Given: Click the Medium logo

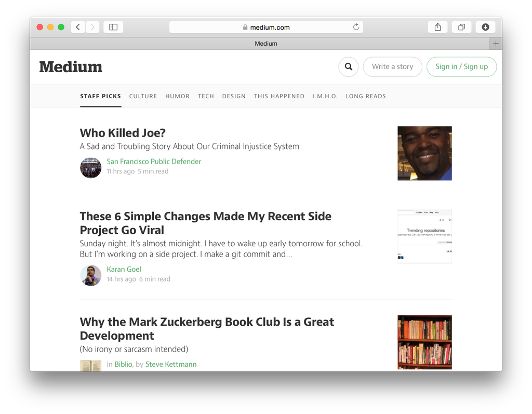Looking at the screenshot, I should pos(71,67).
